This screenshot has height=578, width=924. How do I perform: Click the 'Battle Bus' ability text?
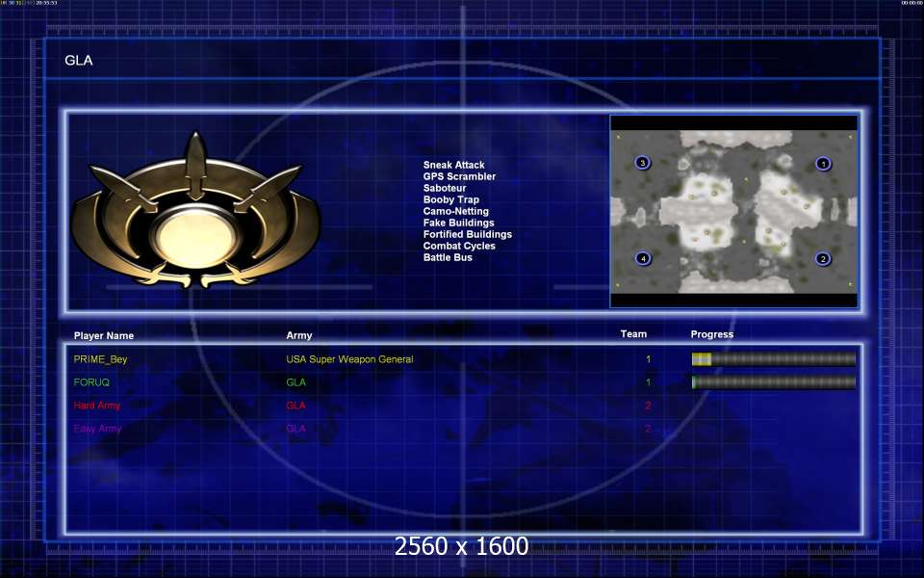pos(448,257)
